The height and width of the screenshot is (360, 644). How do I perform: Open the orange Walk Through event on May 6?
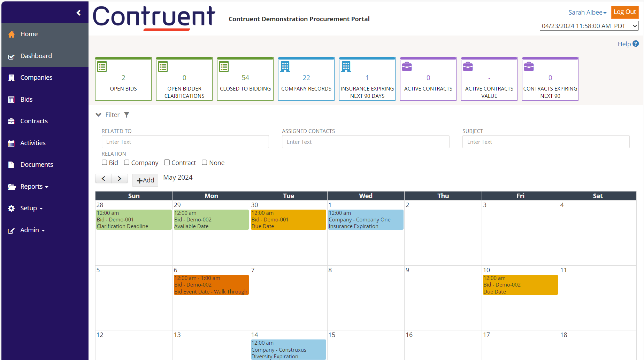click(x=211, y=285)
